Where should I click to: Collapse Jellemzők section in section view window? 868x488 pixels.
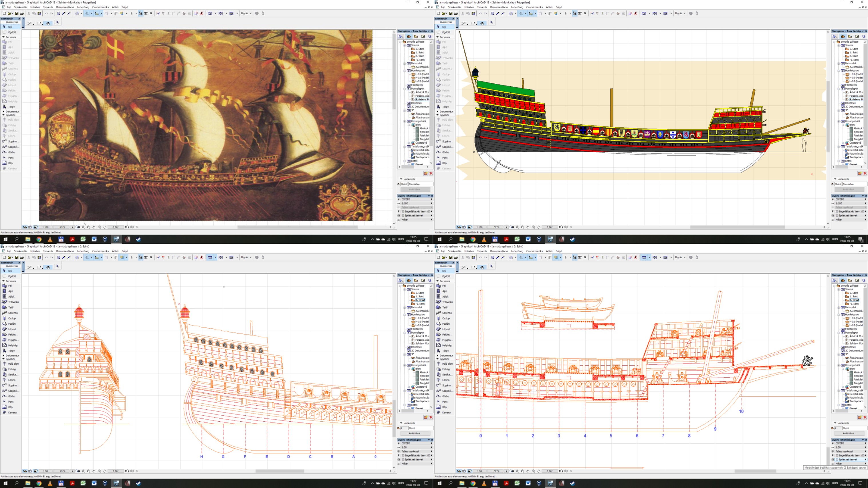(835, 423)
